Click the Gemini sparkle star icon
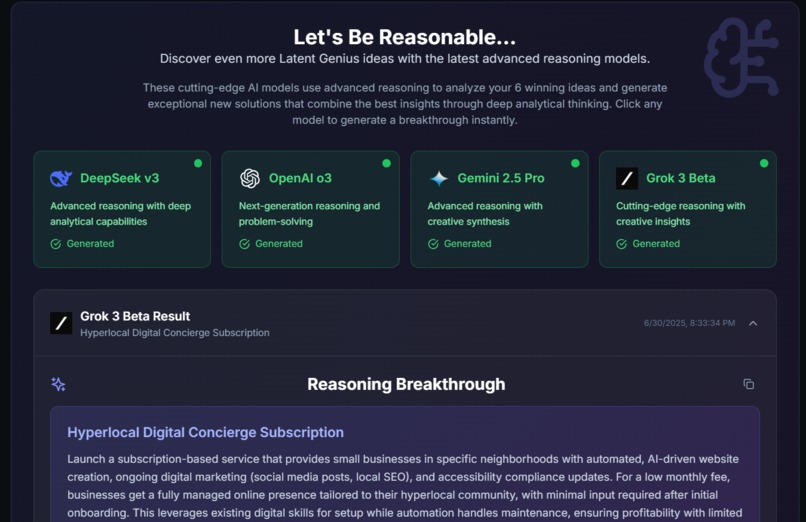 pyautogui.click(x=438, y=178)
